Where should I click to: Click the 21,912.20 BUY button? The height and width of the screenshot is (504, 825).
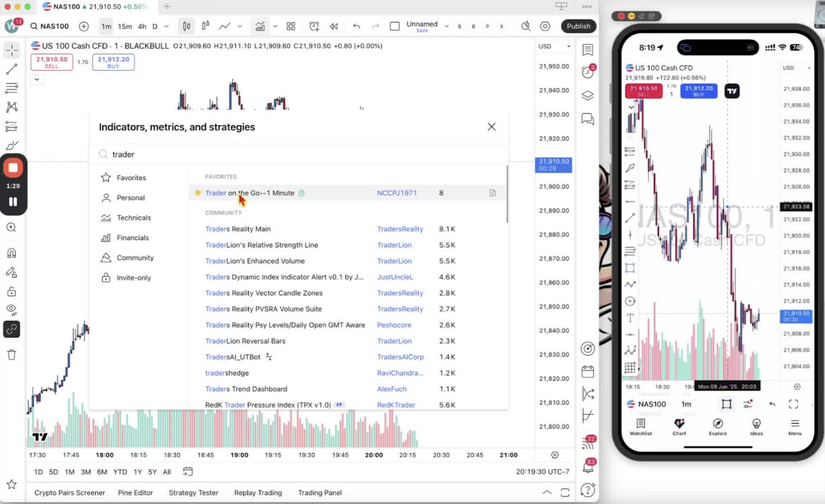113,62
